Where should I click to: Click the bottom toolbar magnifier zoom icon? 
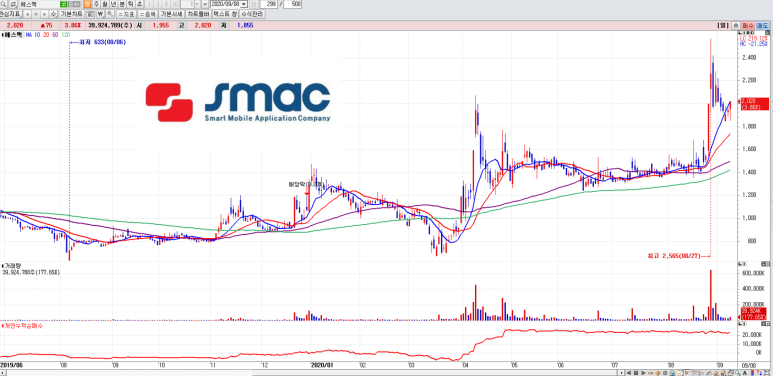[x=738, y=373]
